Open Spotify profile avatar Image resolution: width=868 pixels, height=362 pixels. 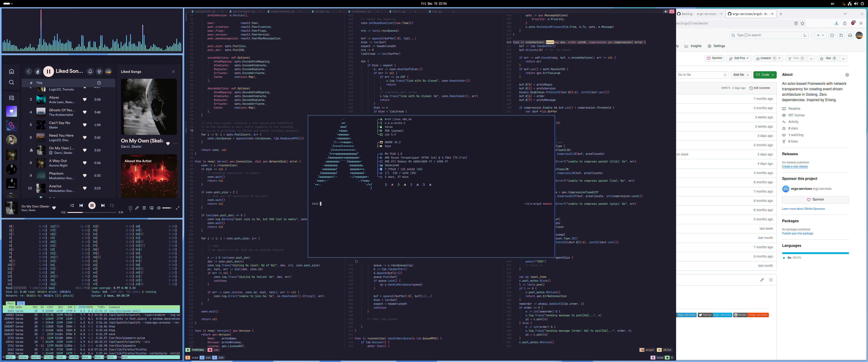pos(108,71)
